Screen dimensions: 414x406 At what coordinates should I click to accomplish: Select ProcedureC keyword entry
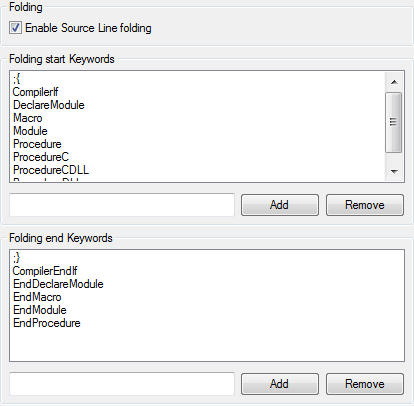41,157
